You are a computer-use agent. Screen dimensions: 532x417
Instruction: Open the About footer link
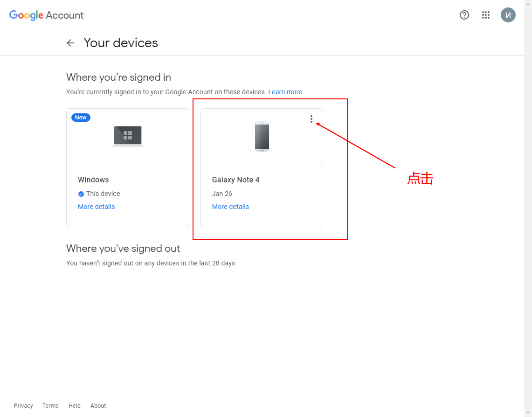pyautogui.click(x=98, y=405)
